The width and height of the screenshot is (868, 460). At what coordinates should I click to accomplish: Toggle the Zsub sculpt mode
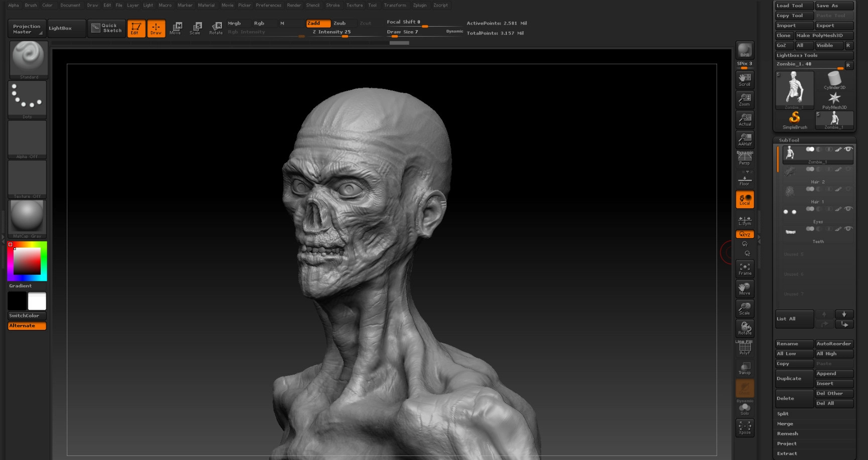(344, 23)
